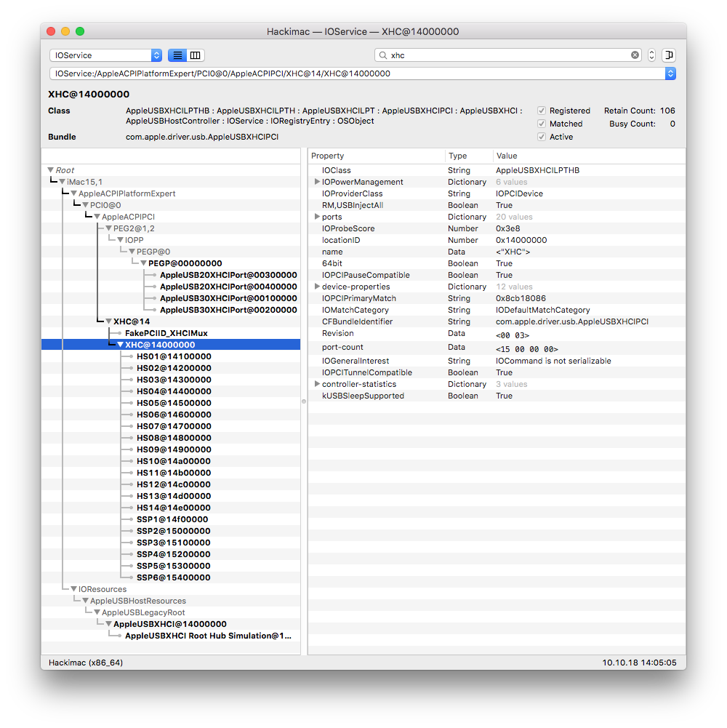This screenshot has height=728, width=727.
Task: Select SSP6@15400000 port
Action: (x=174, y=577)
